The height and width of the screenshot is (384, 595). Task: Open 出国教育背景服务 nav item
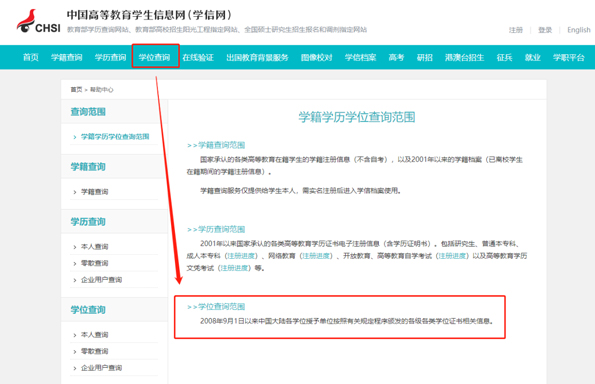tap(257, 57)
